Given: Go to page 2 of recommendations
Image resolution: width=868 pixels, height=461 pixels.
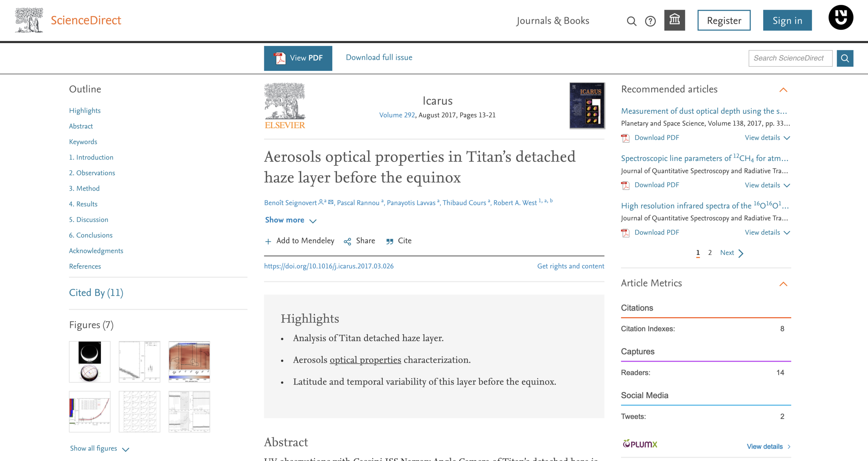Looking at the screenshot, I should pyautogui.click(x=710, y=253).
